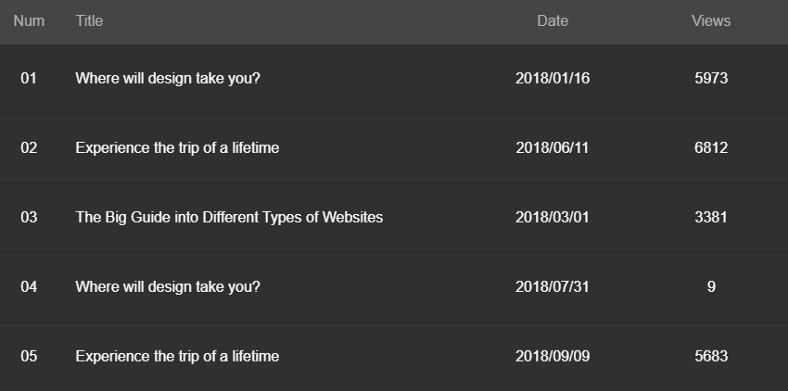Click the view count 6812
Screen dimensions: 788x391
point(711,148)
